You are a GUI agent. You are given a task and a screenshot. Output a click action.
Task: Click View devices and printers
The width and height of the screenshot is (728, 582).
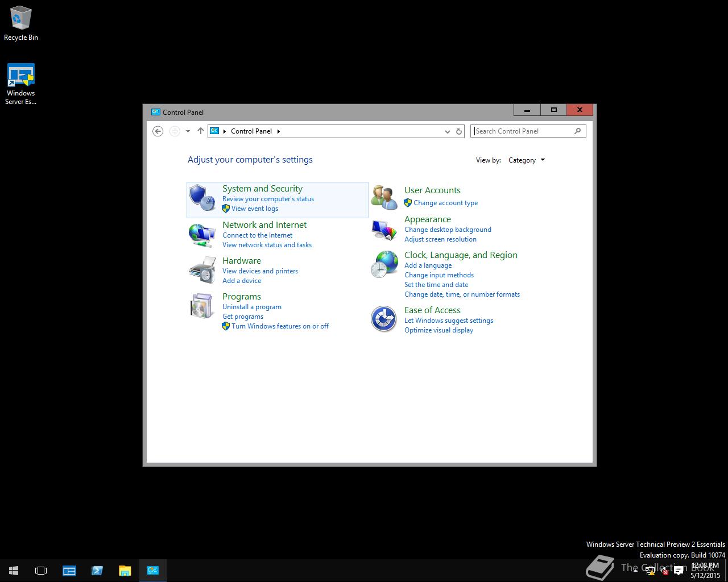pos(260,271)
